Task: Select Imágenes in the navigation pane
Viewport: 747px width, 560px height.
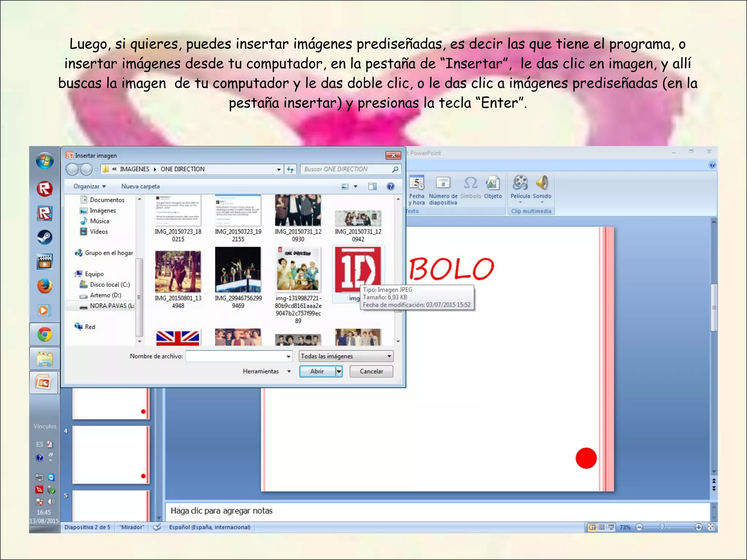Action: (x=98, y=210)
